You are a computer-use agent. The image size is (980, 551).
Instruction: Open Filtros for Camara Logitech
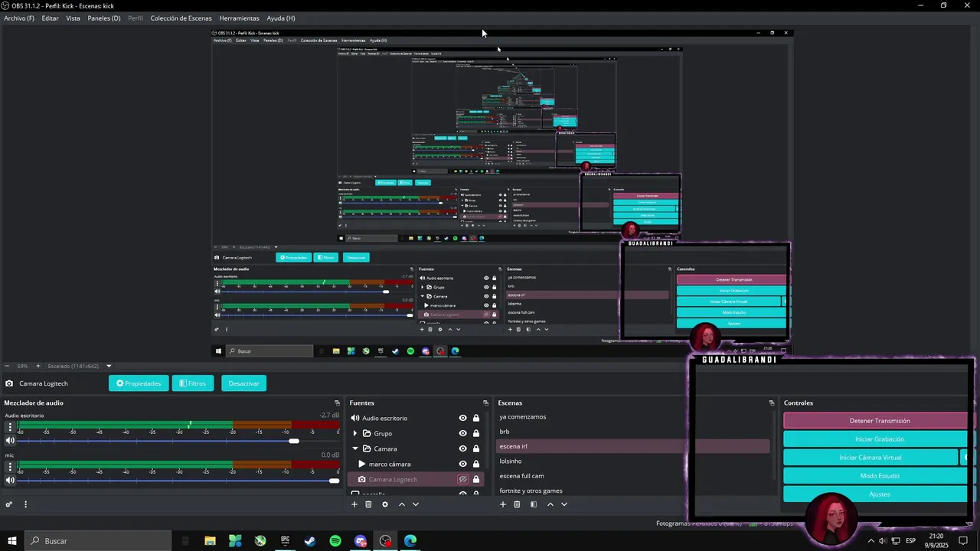(193, 383)
